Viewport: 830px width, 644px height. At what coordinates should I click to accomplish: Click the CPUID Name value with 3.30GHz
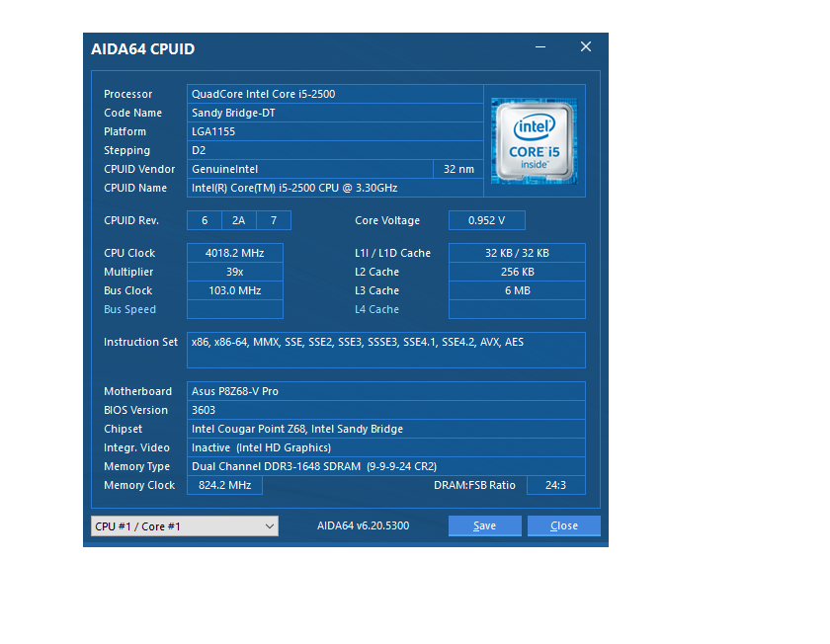[335, 188]
